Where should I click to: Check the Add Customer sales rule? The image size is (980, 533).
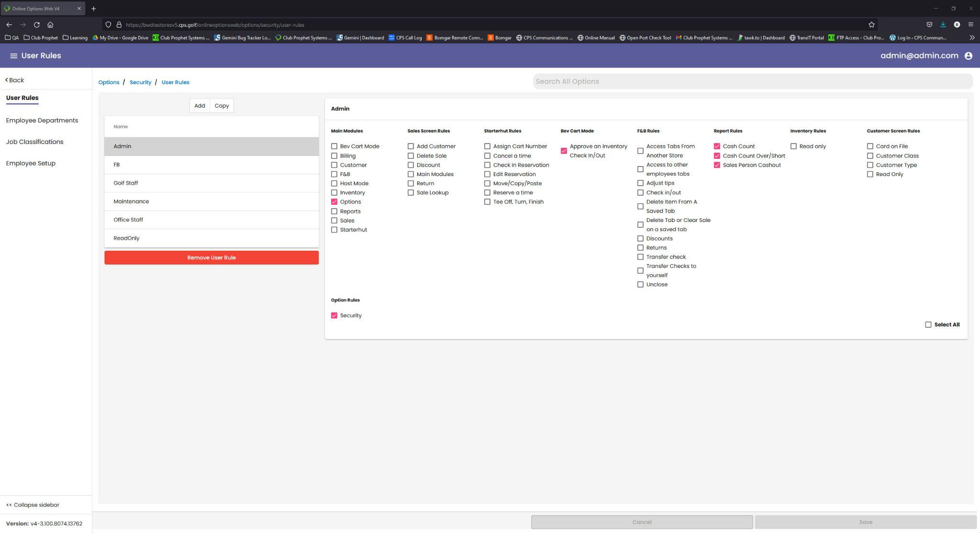click(x=411, y=146)
